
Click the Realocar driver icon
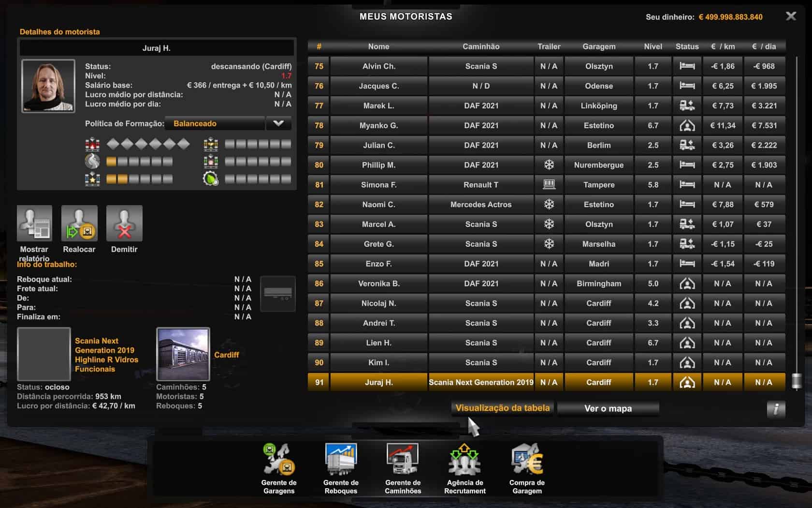tap(79, 224)
